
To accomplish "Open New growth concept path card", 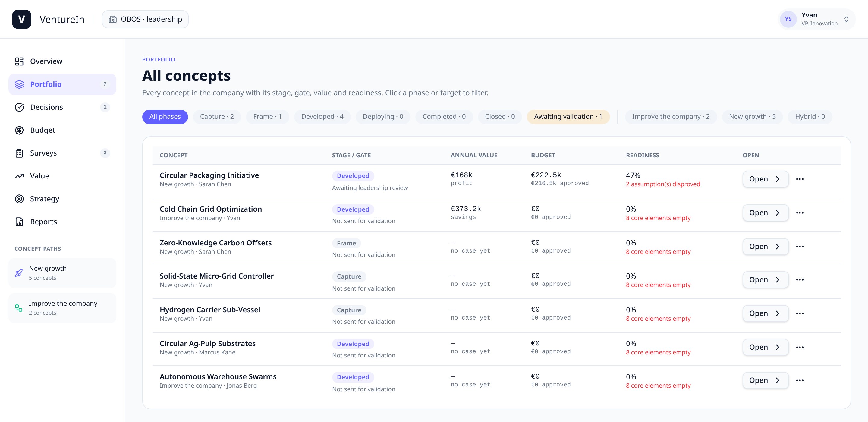I will coord(62,273).
